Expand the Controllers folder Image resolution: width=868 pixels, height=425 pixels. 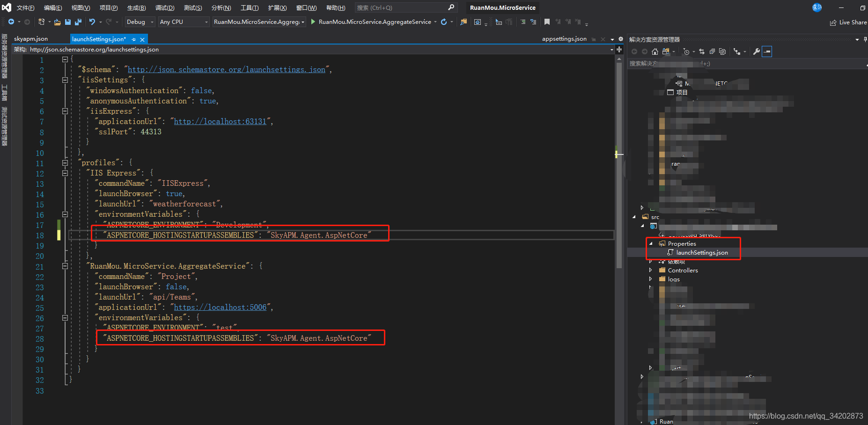click(650, 270)
